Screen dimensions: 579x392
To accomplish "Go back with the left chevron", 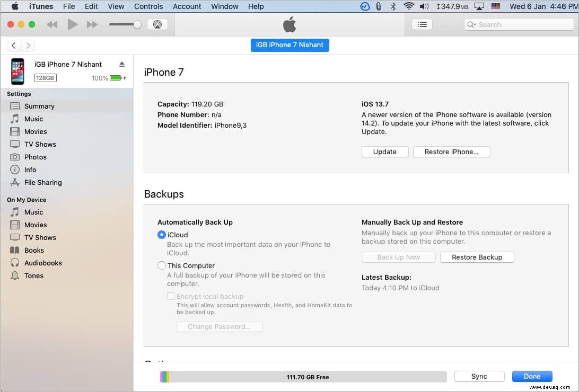I will click(x=14, y=46).
